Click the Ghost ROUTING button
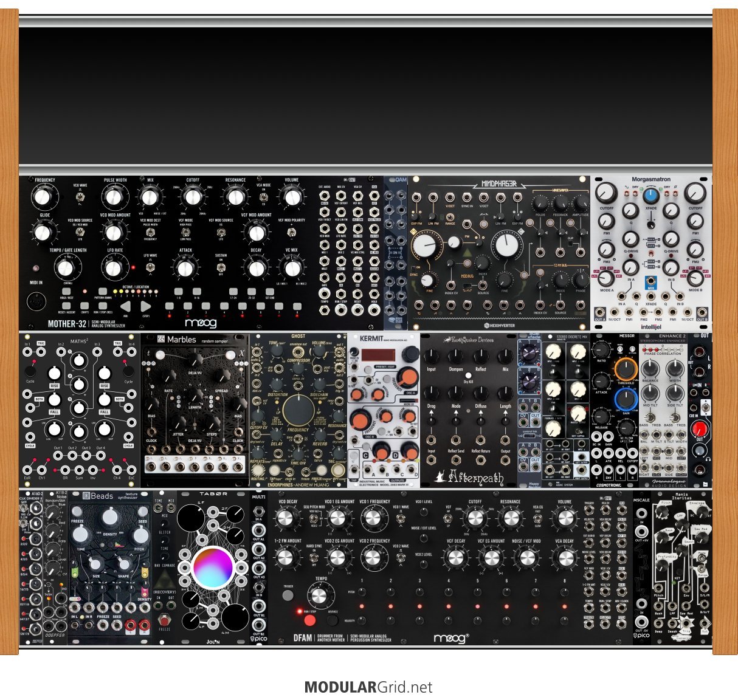This screenshot has width=738, height=700. pyautogui.click(x=259, y=470)
